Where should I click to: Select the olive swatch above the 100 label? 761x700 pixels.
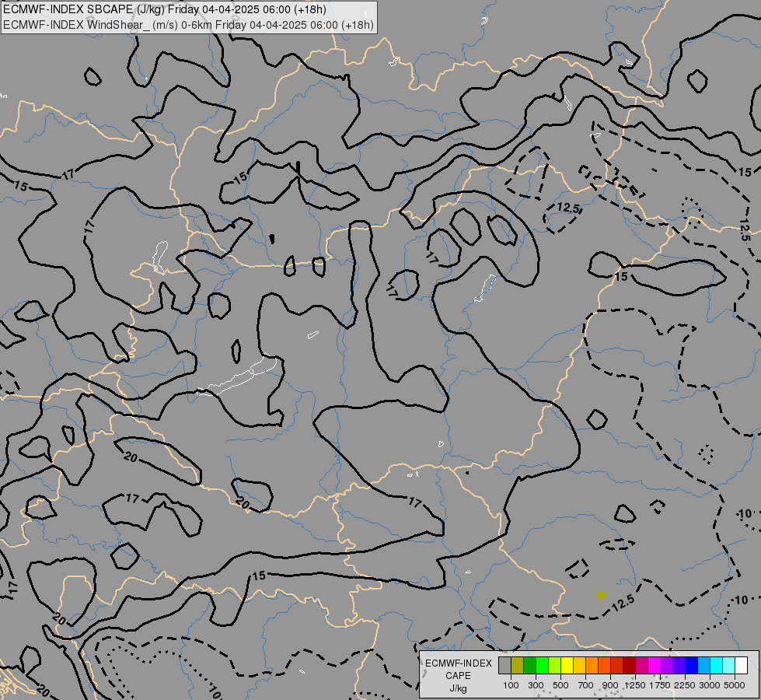(x=518, y=665)
